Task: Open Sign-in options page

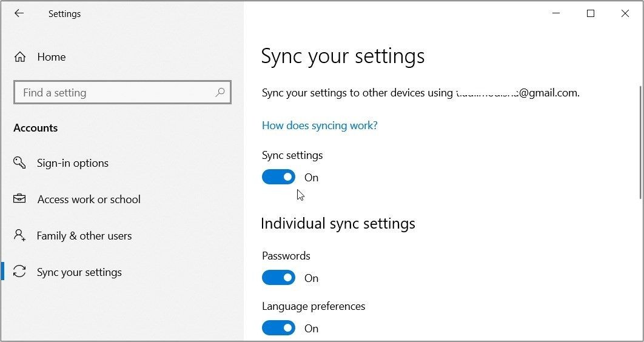Action: coord(73,163)
